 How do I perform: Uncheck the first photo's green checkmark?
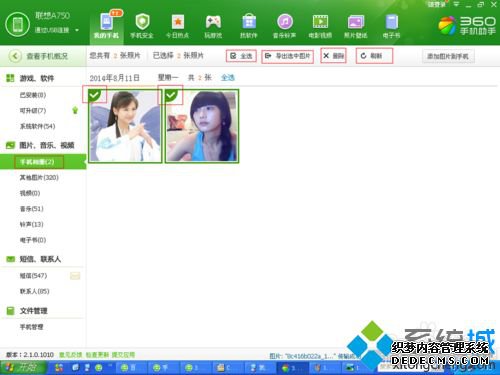click(x=94, y=95)
